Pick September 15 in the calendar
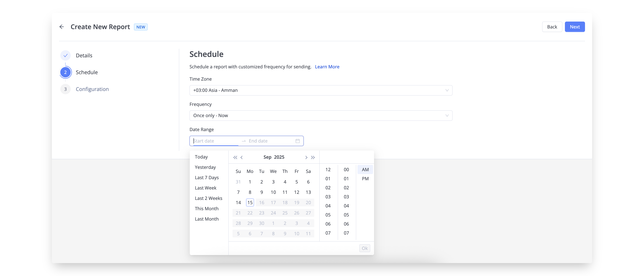The image size is (644, 276). point(250,202)
